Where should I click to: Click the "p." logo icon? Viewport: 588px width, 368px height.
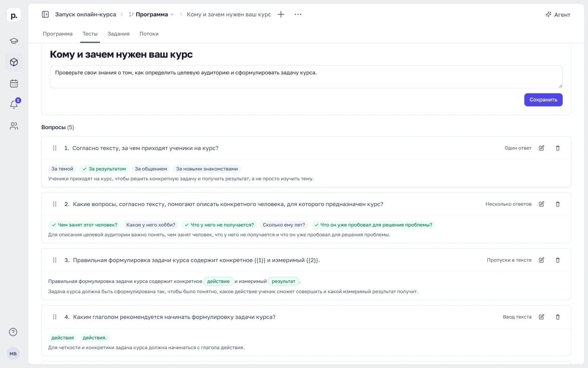pyautogui.click(x=14, y=15)
